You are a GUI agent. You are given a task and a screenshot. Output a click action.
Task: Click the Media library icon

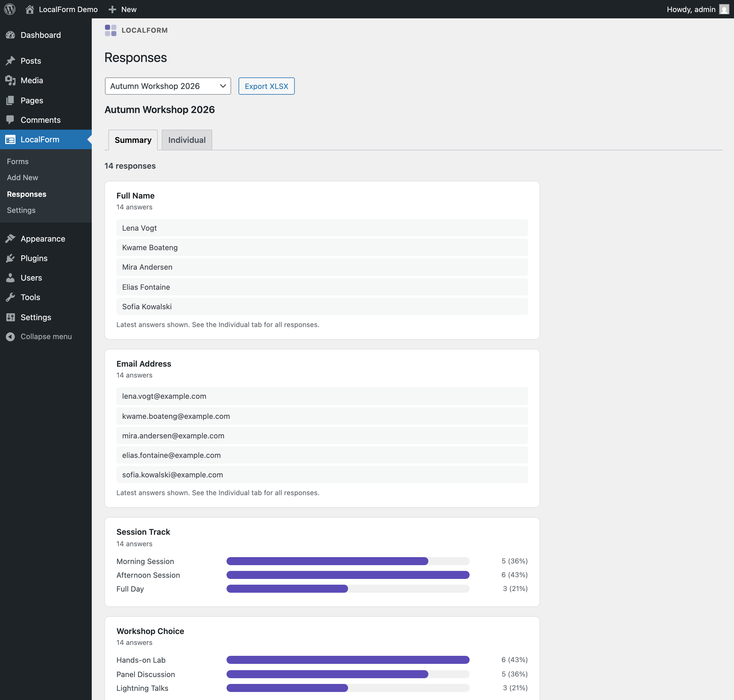[10, 80]
